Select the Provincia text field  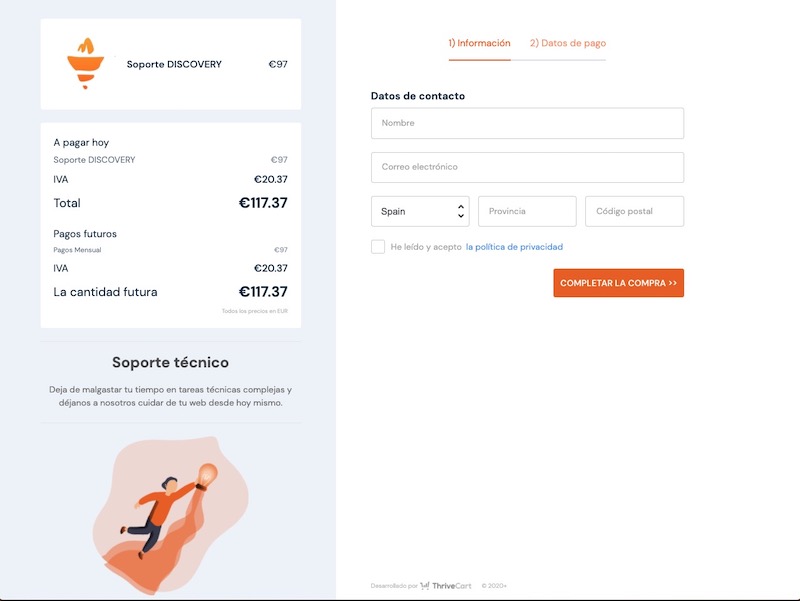(527, 212)
